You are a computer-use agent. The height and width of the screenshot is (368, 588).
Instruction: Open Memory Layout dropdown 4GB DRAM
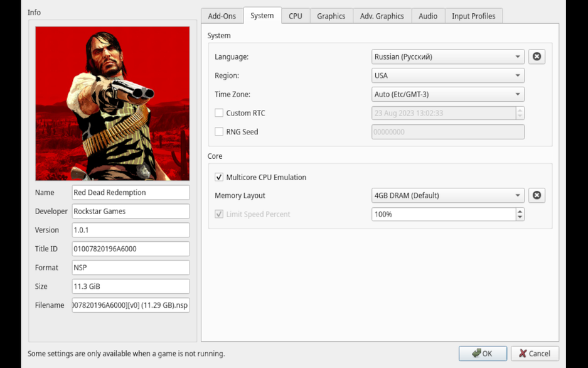pos(448,195)
